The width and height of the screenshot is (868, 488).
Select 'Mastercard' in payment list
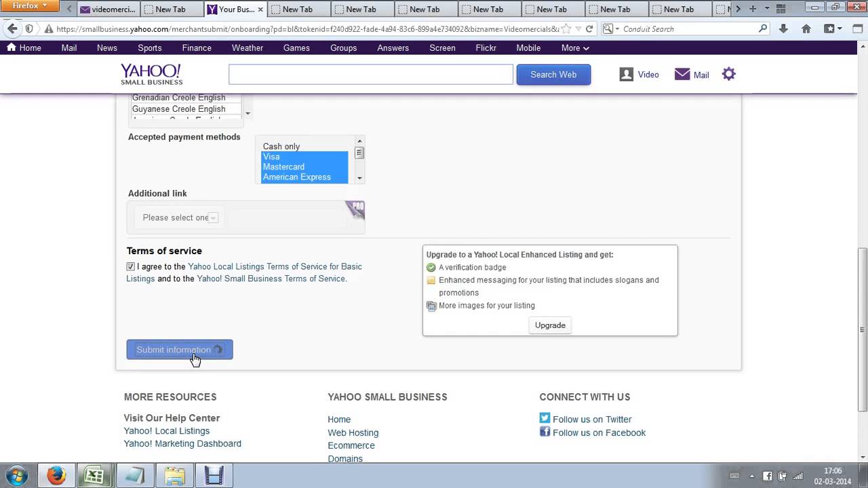pyautogui.click(x=304, y=167)
